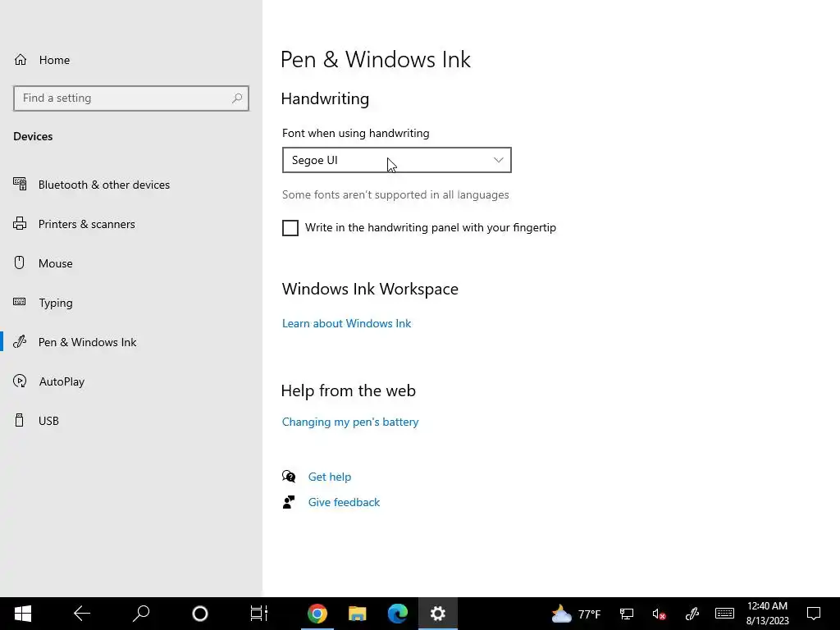Open weather widget showing 77°F
Screen dimensions: 840x630
click(577, 614)
